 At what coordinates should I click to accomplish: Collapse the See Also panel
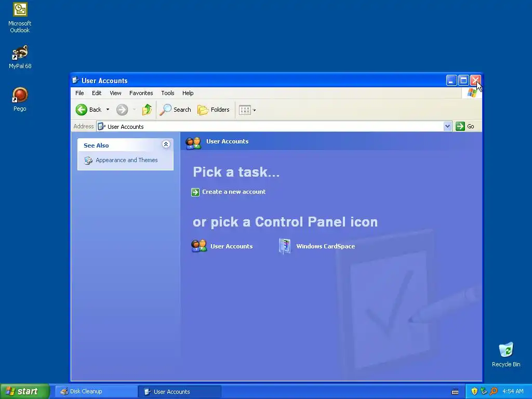[x=166, y=144]
